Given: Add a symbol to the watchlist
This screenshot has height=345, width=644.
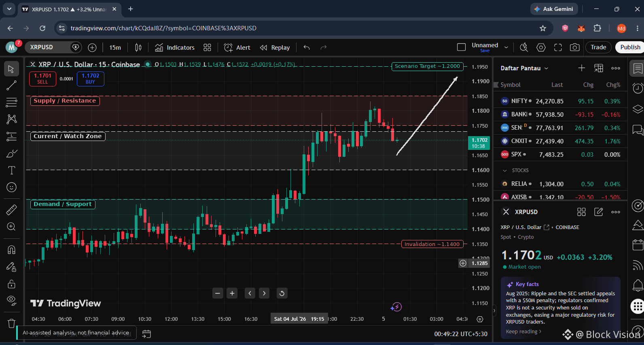Looking at the screenshot, I should [x=581, y=68].
